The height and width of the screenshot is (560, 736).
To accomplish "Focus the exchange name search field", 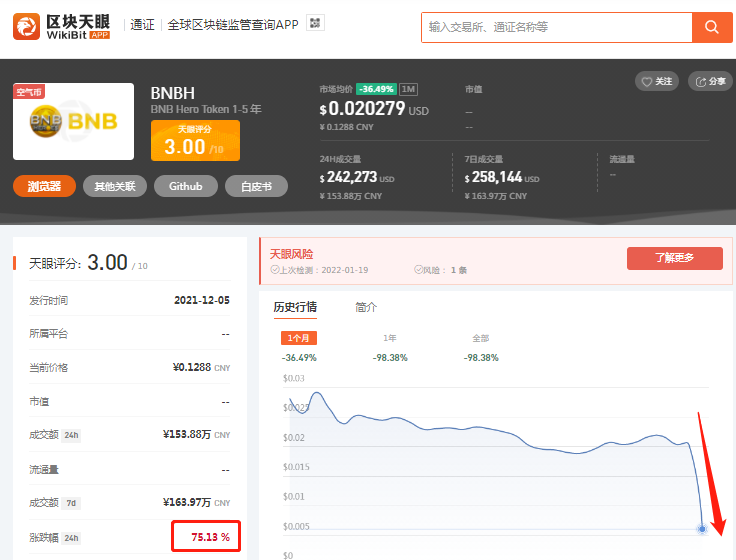I will (555, 27).
